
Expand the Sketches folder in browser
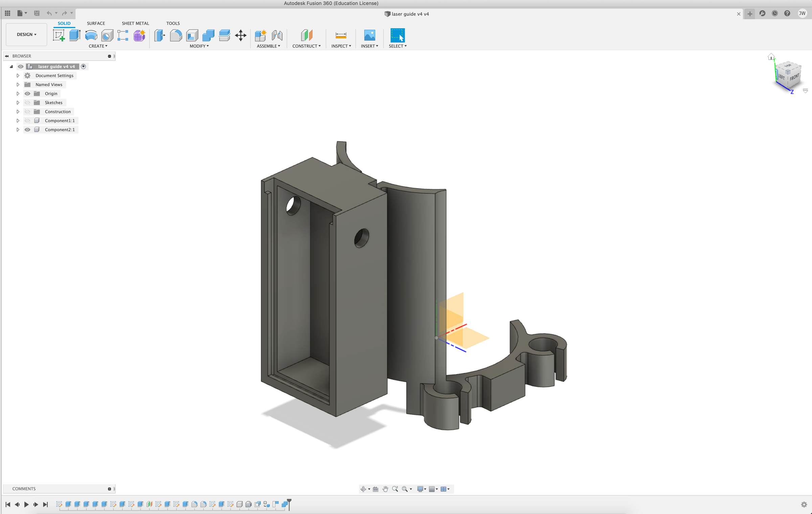(x=18, y=103)
